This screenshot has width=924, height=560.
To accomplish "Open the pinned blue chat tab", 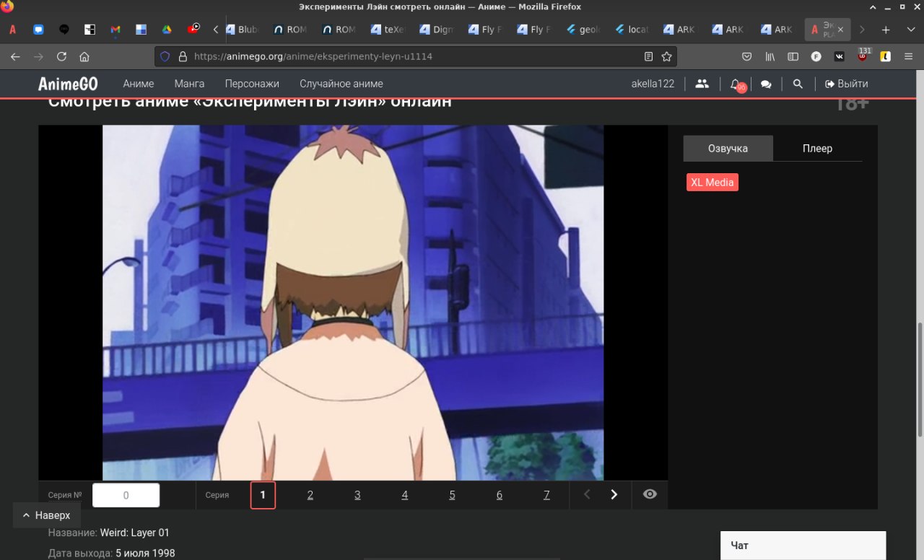I will coord(38,30).
